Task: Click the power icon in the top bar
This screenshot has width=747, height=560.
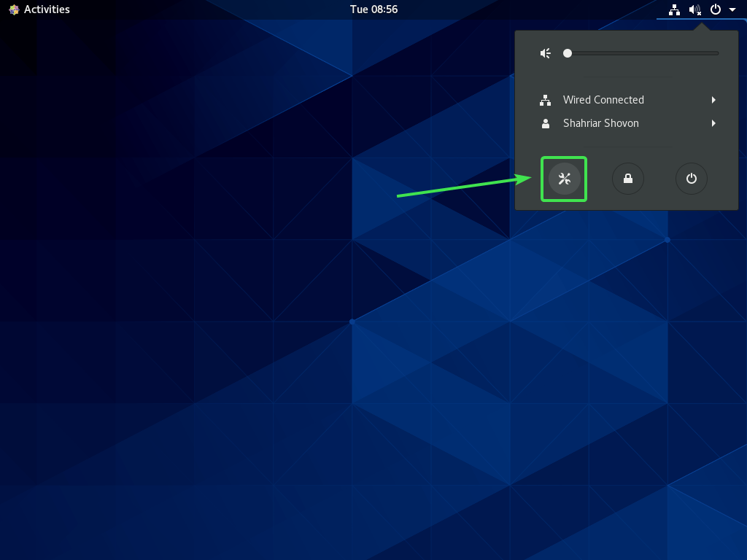Action: [716, 9]
